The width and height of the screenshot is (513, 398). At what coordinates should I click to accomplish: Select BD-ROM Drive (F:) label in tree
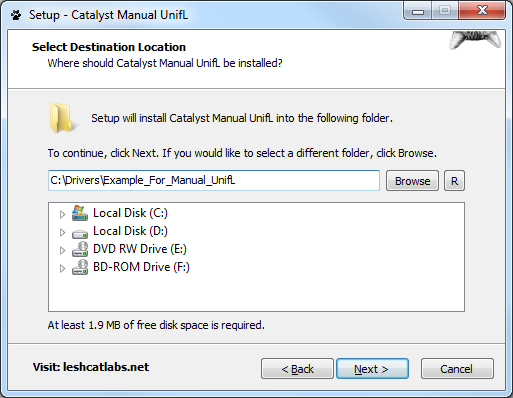tap(141, 267)
